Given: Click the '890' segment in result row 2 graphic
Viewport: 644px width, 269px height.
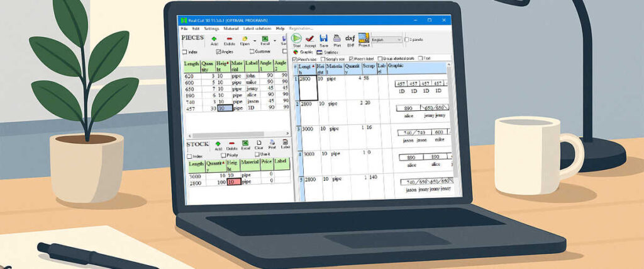Looking at the screenshot, I should tap(409, 108).
